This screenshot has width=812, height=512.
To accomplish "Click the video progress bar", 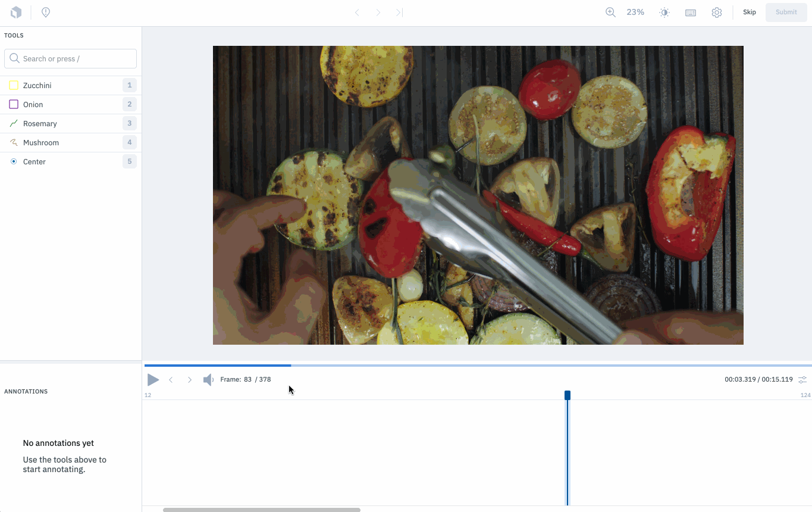I will coord(478,365).
